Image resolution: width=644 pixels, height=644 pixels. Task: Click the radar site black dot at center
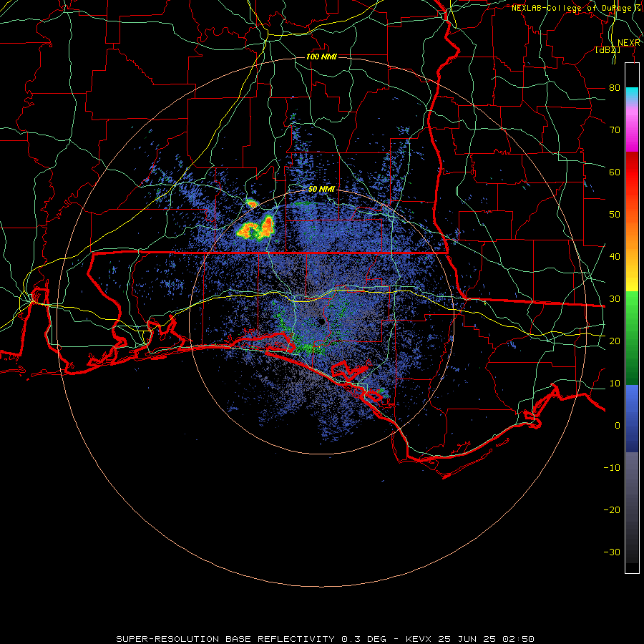click(321, 322)
